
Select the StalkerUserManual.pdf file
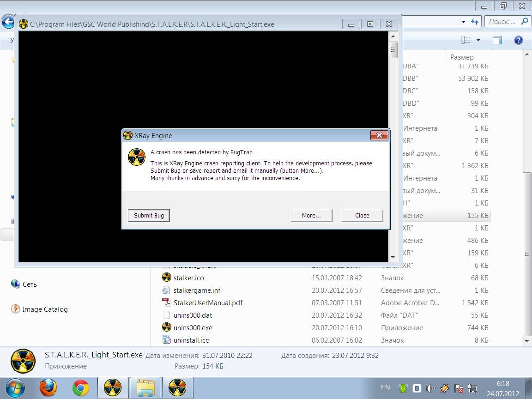click(208, 303)
